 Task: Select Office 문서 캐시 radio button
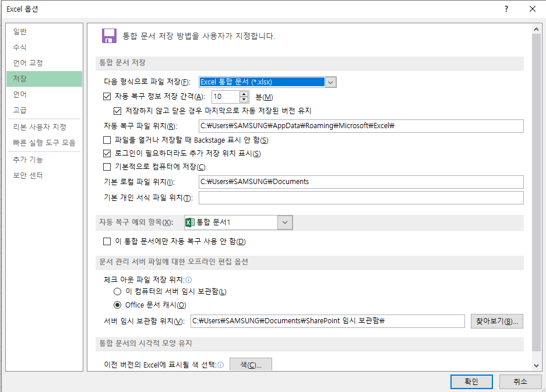[117, 305]
